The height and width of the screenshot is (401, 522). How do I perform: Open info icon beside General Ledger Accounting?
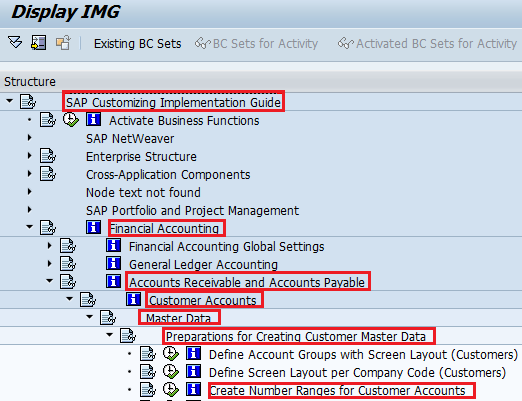click(x=114, y=263)
